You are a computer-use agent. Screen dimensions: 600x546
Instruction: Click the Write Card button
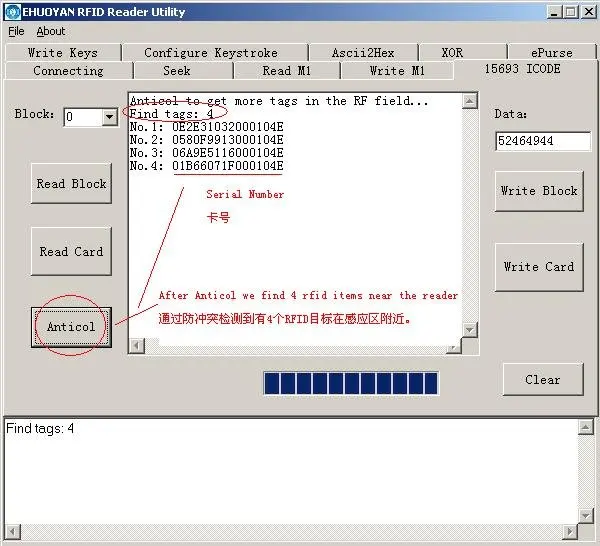click(539, 267)
